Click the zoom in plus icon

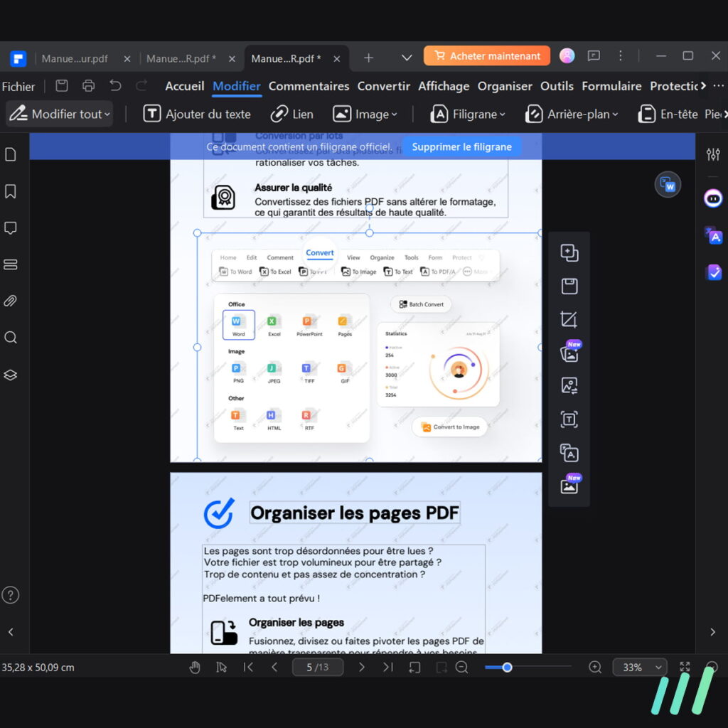tap(595, 667)
